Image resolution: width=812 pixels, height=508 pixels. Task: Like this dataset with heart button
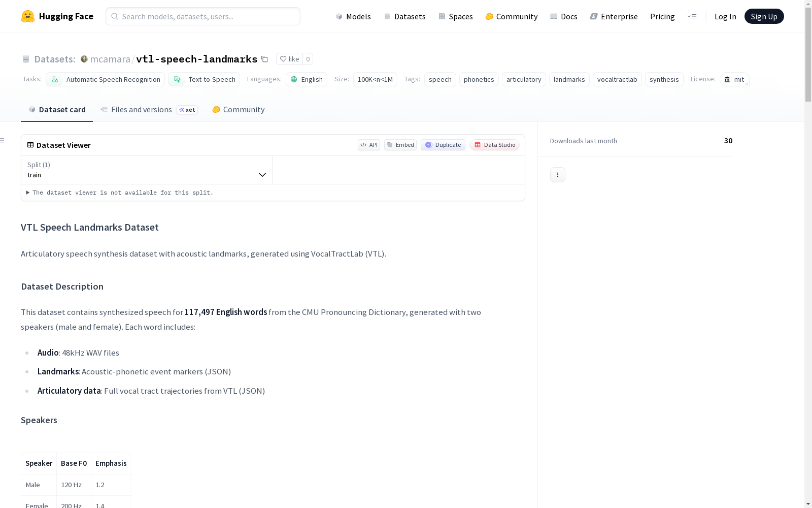(x=289, y=59)
